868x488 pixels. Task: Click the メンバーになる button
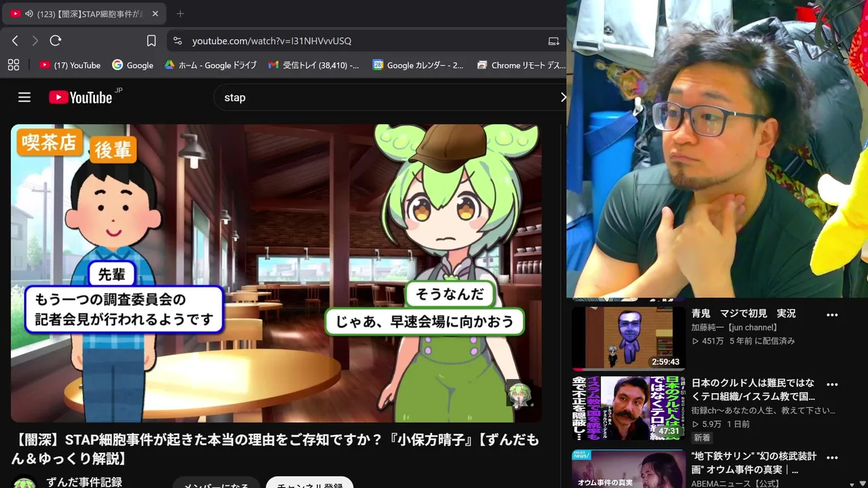(216, 483)
